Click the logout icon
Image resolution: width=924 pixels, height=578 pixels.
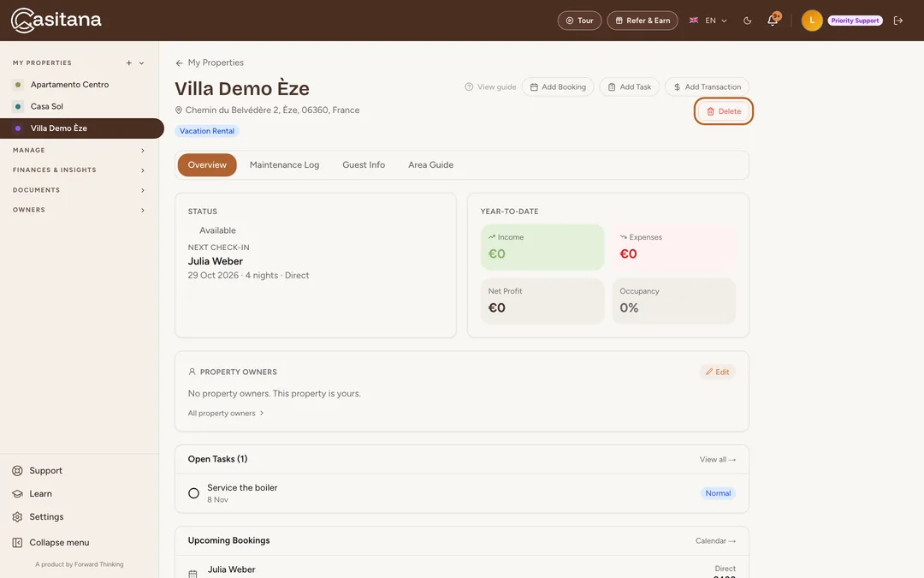point(898,21)
